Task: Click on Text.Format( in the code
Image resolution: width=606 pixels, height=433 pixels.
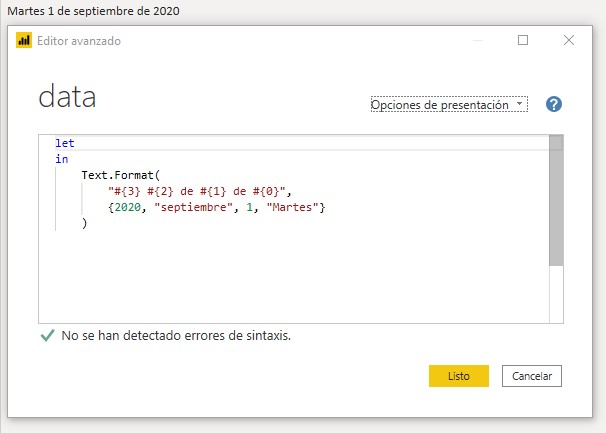Action: pyautogui.click(x=121, y=175)
